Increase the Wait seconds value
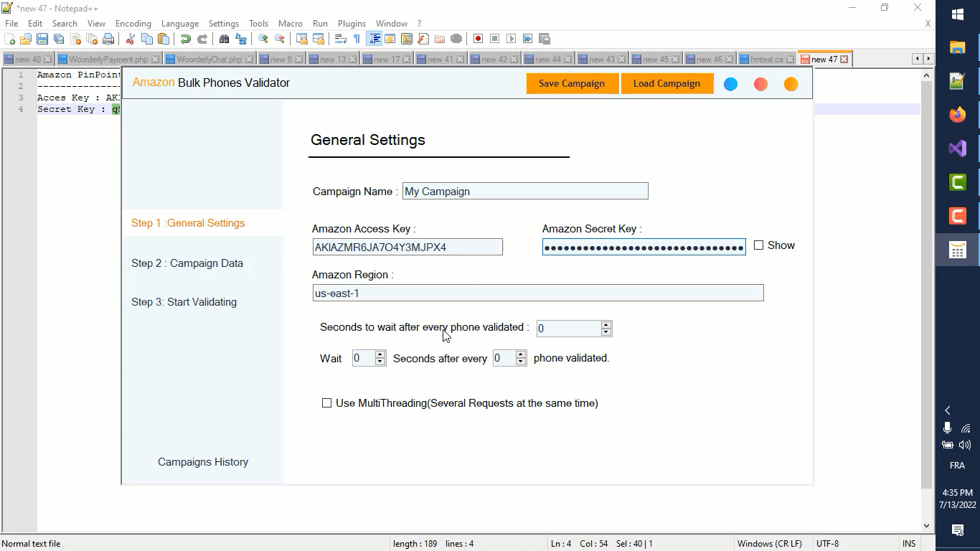This screenshot has width=980, height=551. point(380,354)
